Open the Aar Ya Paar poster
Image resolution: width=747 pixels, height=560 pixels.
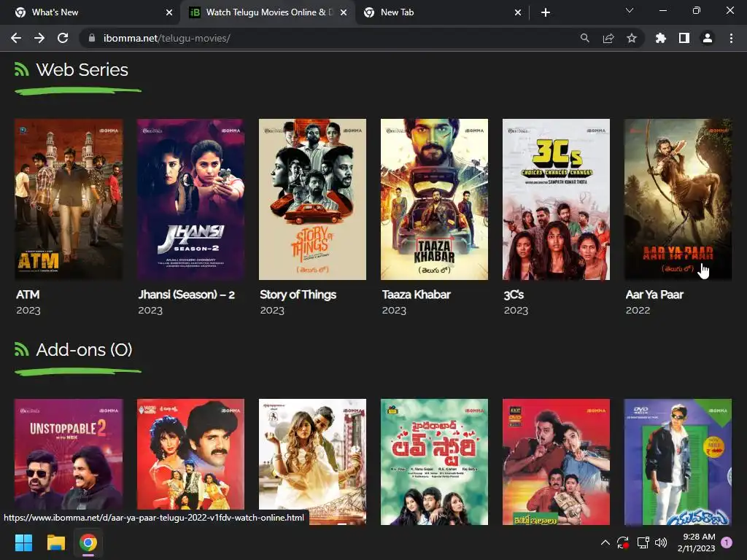678,199
